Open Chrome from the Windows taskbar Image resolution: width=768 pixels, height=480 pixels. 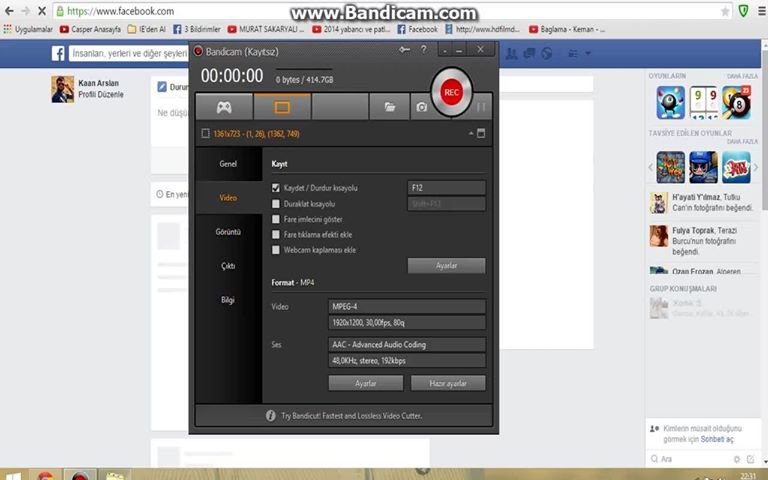point(46,475)
